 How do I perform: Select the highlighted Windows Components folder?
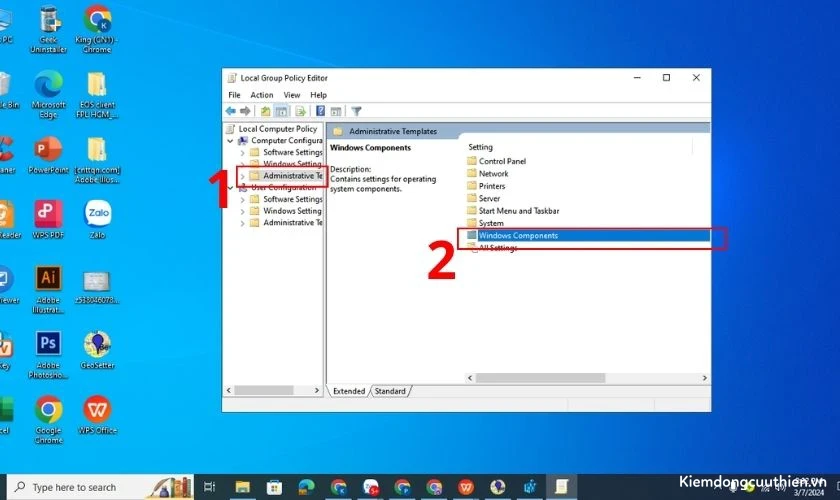click(x=588, y=235)
